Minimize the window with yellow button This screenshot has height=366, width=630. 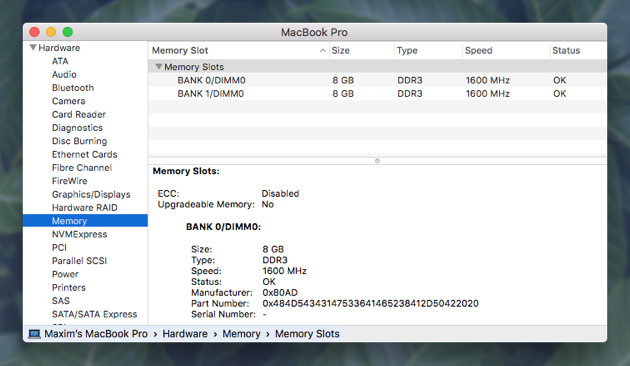[x=51, y=32]
